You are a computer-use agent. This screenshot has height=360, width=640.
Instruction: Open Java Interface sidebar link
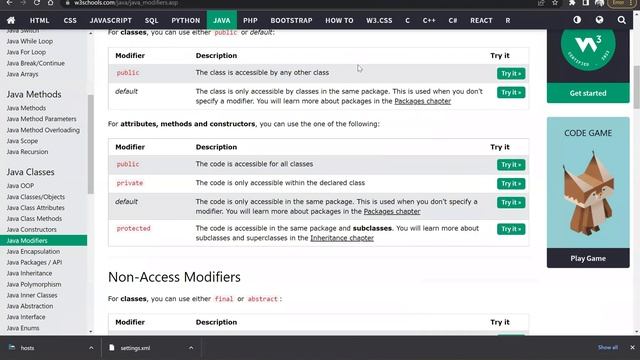26,317
